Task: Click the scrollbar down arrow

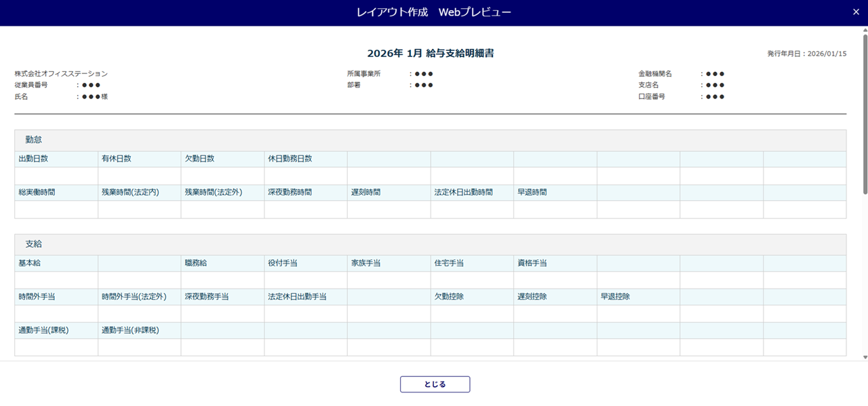Action: pyautogui.click(x=864, y=357)
